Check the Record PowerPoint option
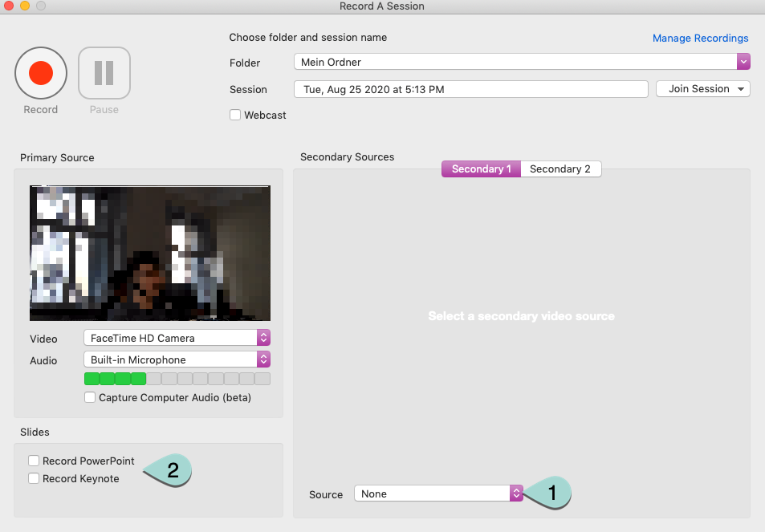This screenshot has height=532, width=765. (x=34, y=461)
